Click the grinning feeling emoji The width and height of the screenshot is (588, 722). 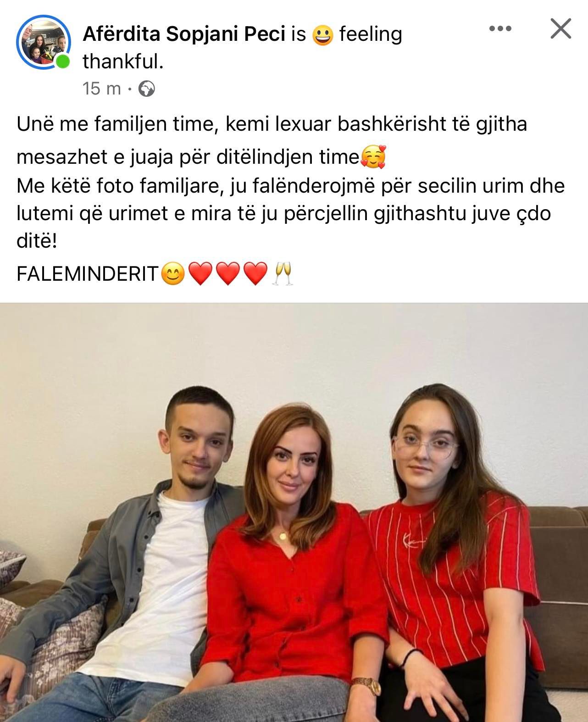[x=322, y=35]
